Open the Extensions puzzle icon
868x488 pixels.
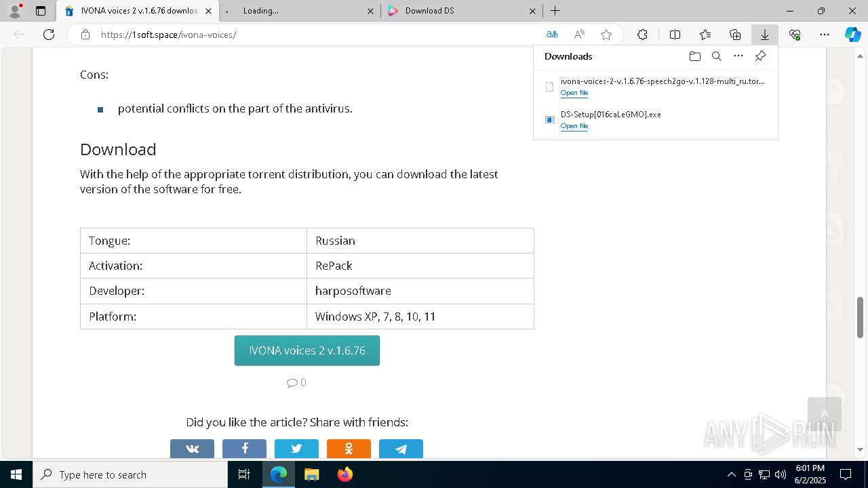point(642,35)
